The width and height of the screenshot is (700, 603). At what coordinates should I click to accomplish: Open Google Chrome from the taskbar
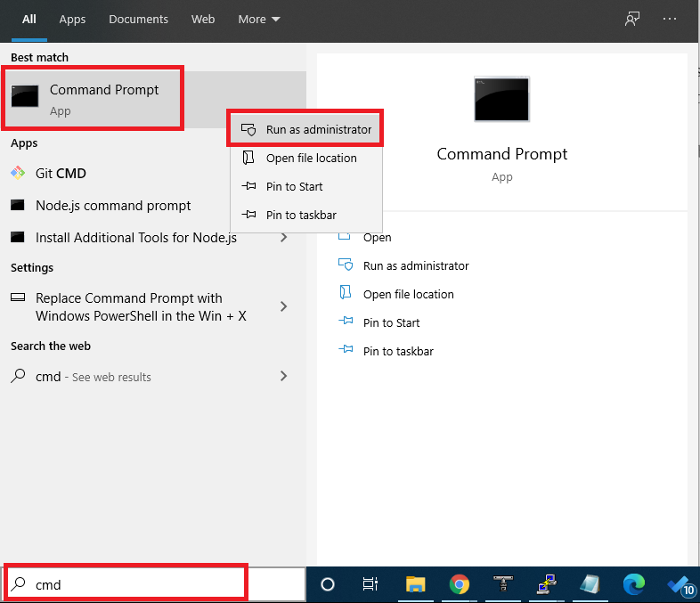pyautogui.click(x=459, y=583)
